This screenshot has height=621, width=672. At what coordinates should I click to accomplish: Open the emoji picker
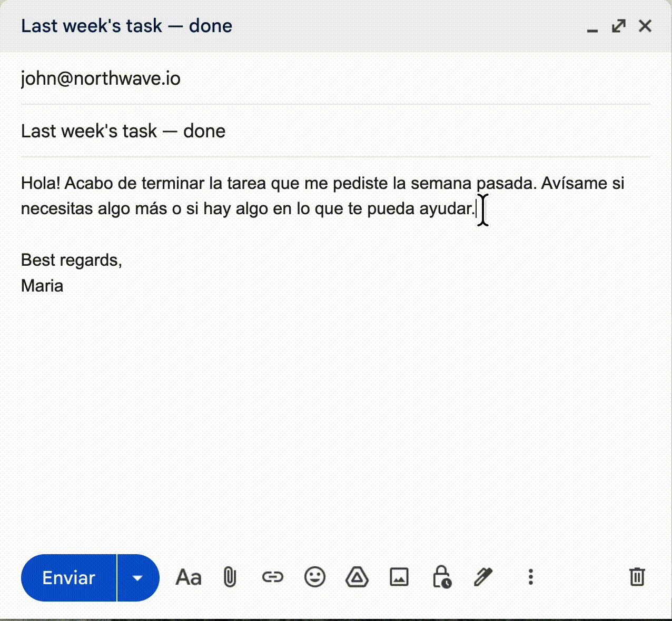[x=315, y=577]
